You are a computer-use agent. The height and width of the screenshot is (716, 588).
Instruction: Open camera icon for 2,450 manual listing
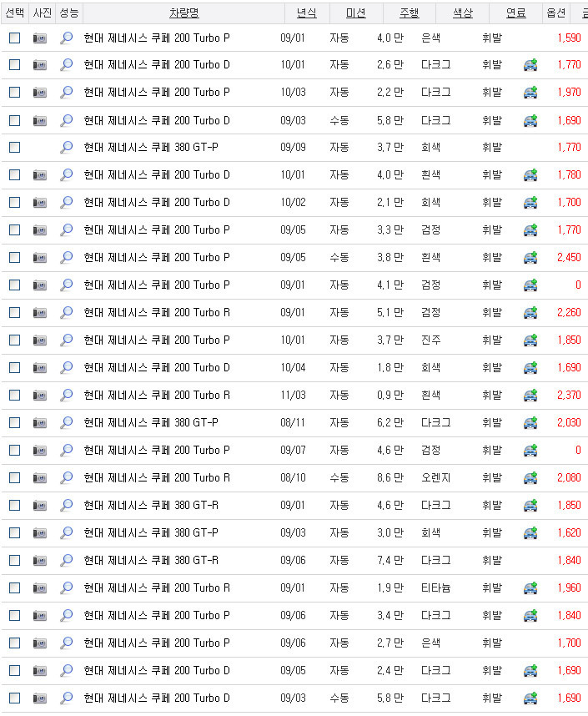point(40,258)
